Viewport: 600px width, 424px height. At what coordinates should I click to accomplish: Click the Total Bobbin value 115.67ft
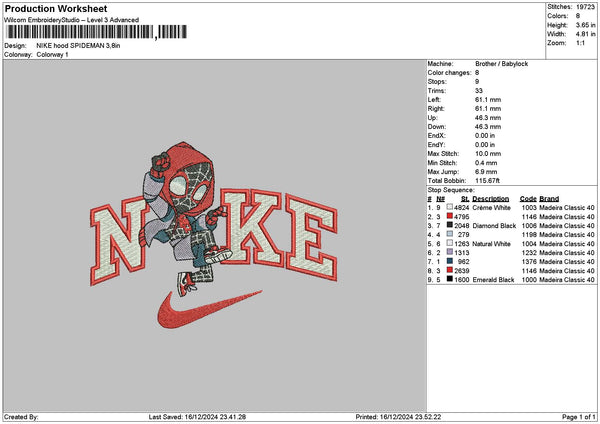(488, 181)
